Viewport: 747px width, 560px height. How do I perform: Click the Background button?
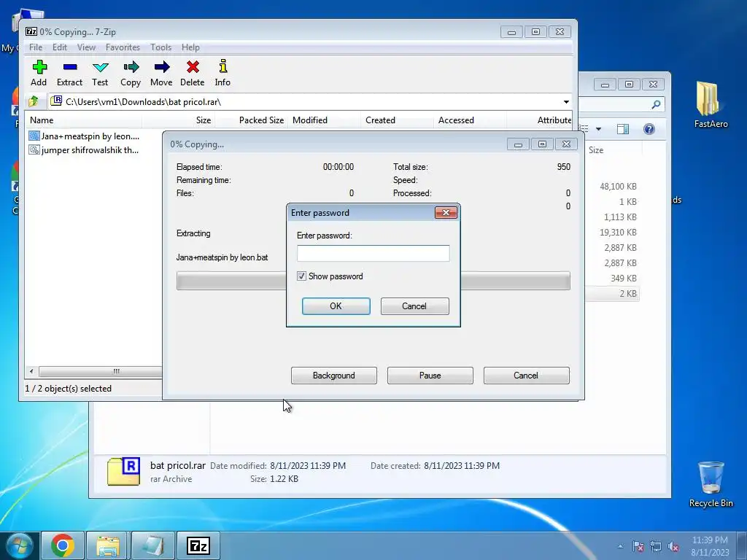coord(334,376)
